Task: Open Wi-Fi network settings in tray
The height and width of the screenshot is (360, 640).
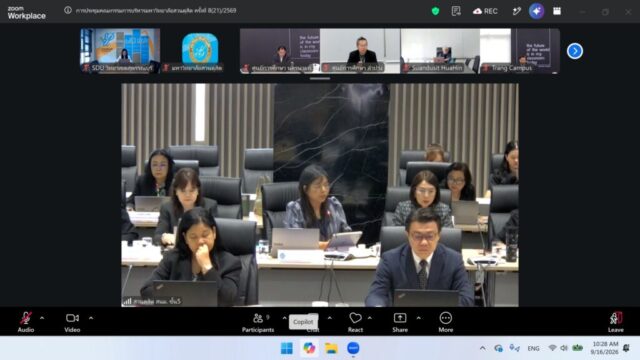Action: 552,348
